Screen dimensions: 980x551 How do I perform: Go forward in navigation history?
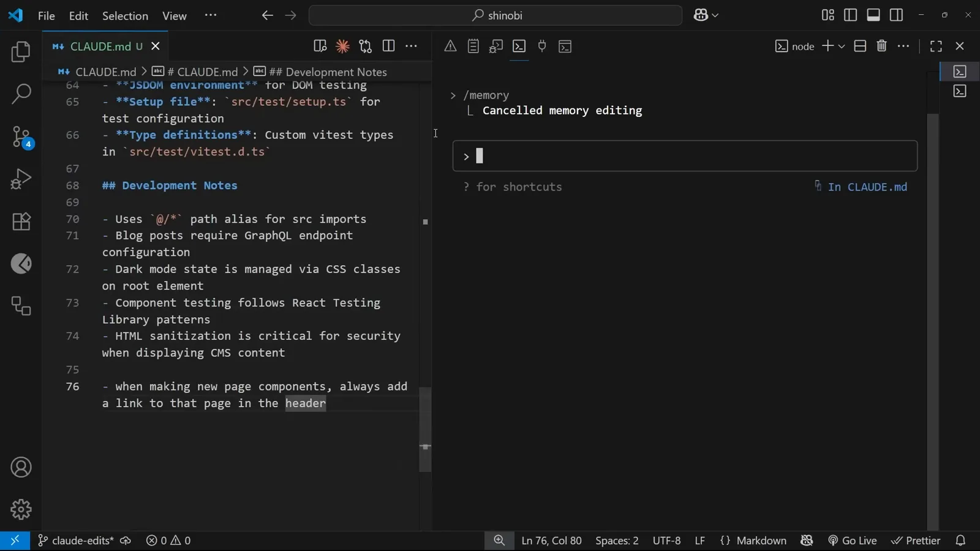click(x=290, y=15)
